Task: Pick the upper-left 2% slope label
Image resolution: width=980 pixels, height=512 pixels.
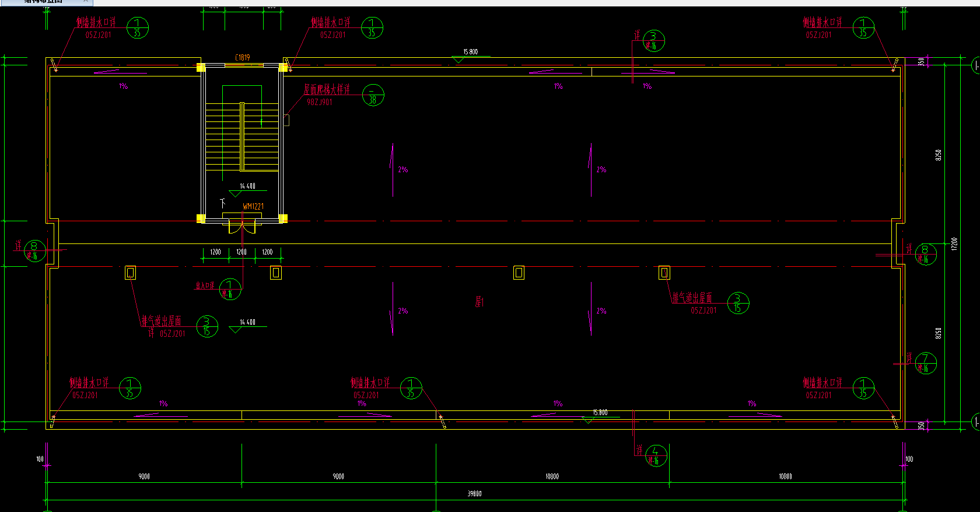Action: click(x=403, y=170)
